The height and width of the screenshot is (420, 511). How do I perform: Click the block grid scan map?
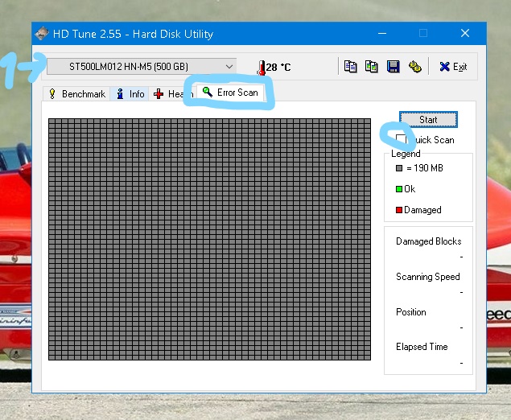coord(209,239)
